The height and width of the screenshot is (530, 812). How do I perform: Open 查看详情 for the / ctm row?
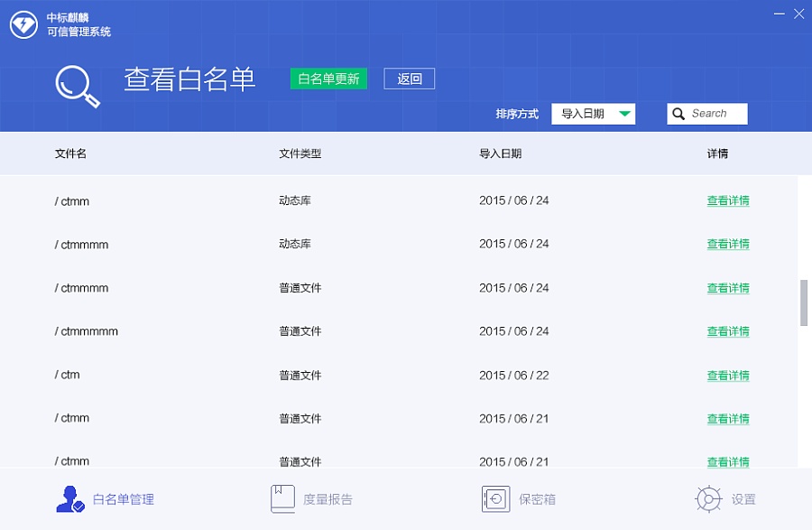[x=728, y=375]
